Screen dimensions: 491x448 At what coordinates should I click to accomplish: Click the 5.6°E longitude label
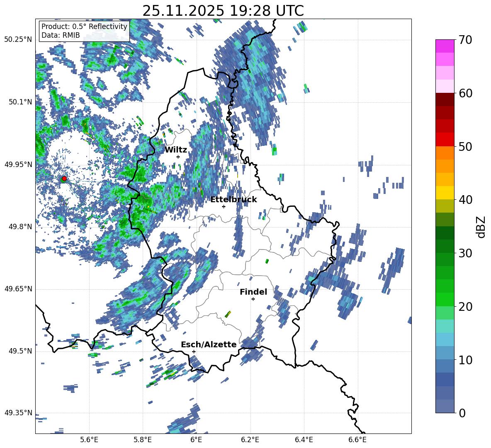[89, 440]
